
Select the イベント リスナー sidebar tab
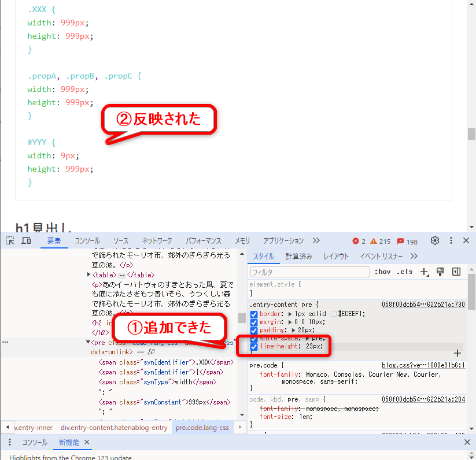point(381,257)
